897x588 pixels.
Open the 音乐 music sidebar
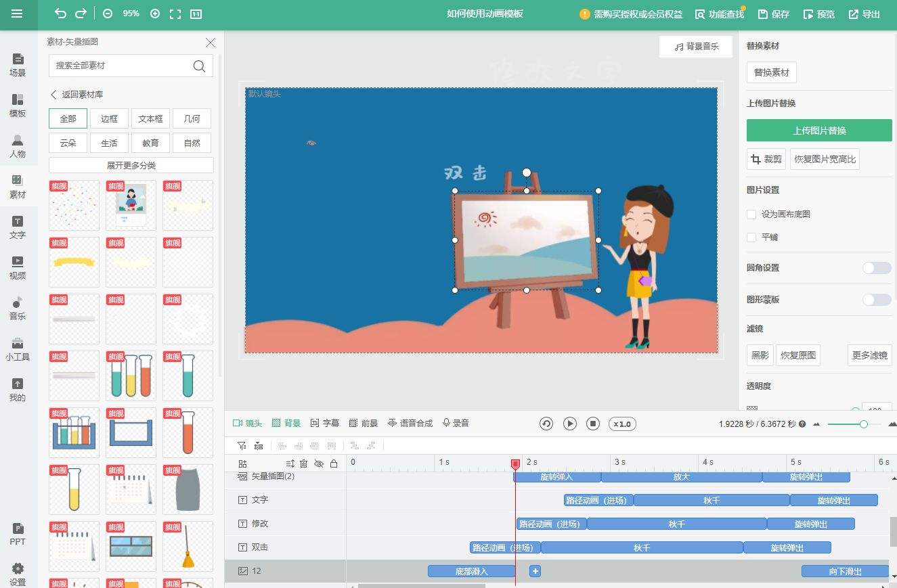point(18,309)
